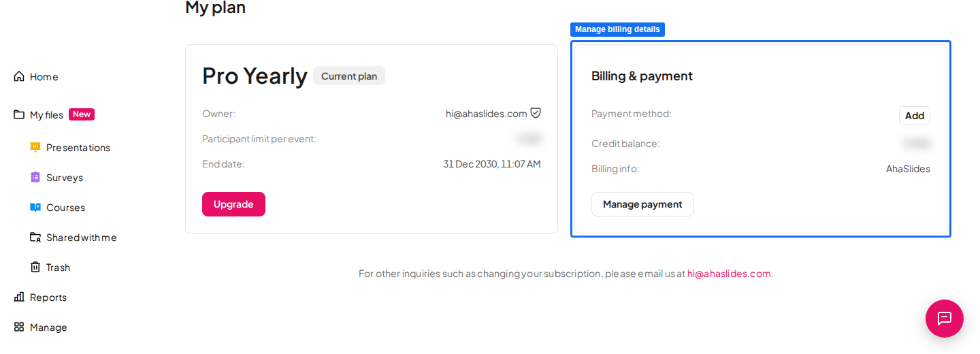Screen dimensions: 980x354
Task: Click the Surveys clipboard icon
Action: tap(35, 177)
